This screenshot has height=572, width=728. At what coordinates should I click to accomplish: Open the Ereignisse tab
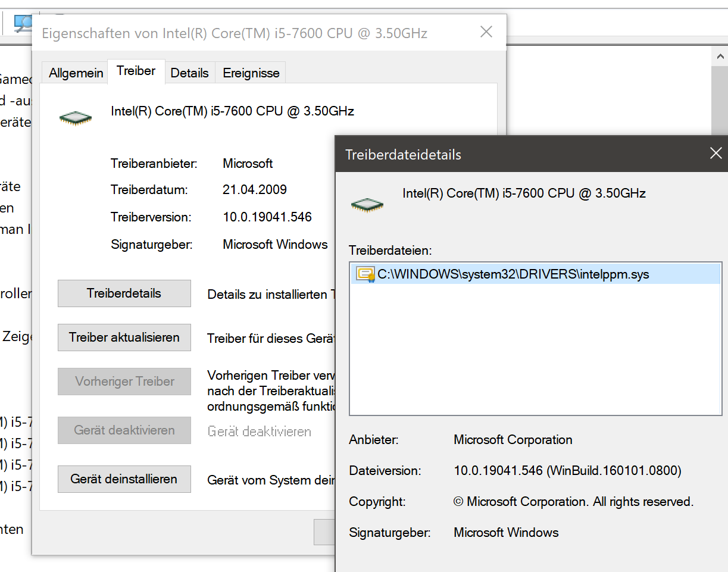(251, 73)
